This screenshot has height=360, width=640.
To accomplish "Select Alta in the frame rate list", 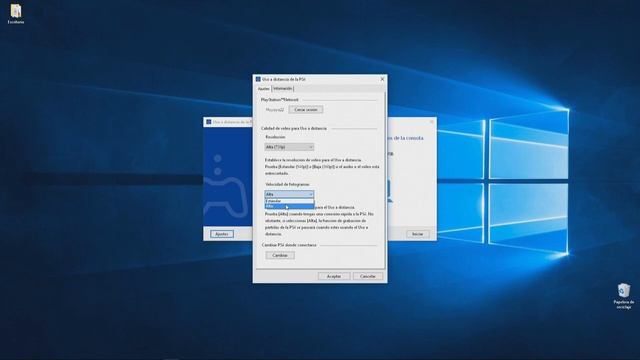I will [x=289, y=206].
